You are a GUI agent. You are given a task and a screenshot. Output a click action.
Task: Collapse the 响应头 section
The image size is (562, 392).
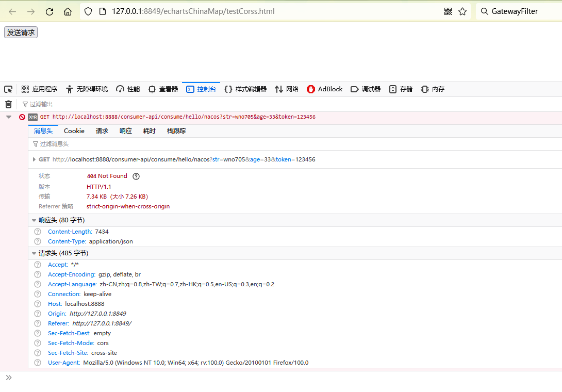pyautogui.click(x=34, y=220)
